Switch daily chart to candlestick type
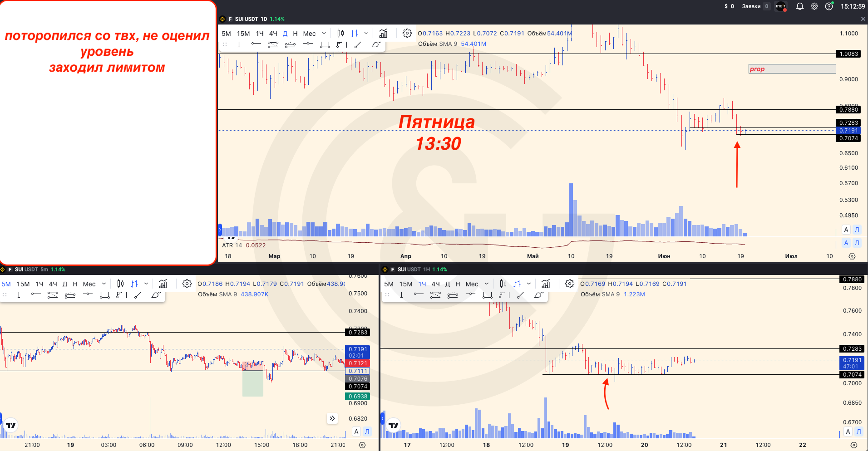The image size is (868, 451). 340,33
